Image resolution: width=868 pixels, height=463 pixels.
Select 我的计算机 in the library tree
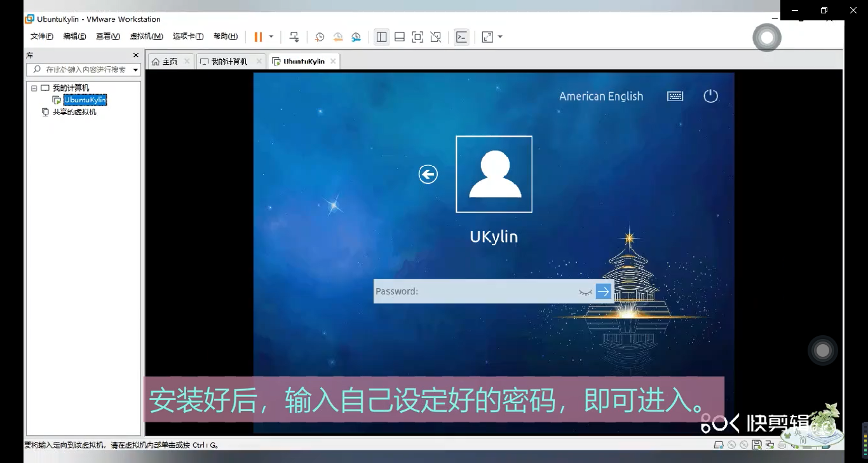[x=71, y=88]
